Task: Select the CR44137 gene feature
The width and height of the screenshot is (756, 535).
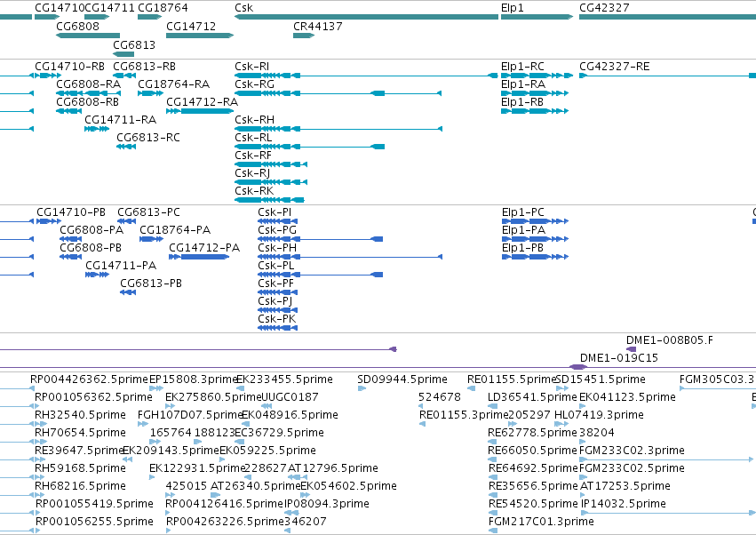Action: [x=304, y=36]
